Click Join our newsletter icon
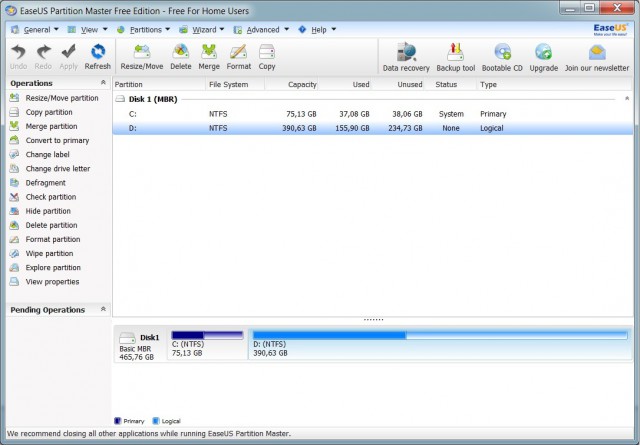This screenshot has height=445, width=640. pos(597,58)
